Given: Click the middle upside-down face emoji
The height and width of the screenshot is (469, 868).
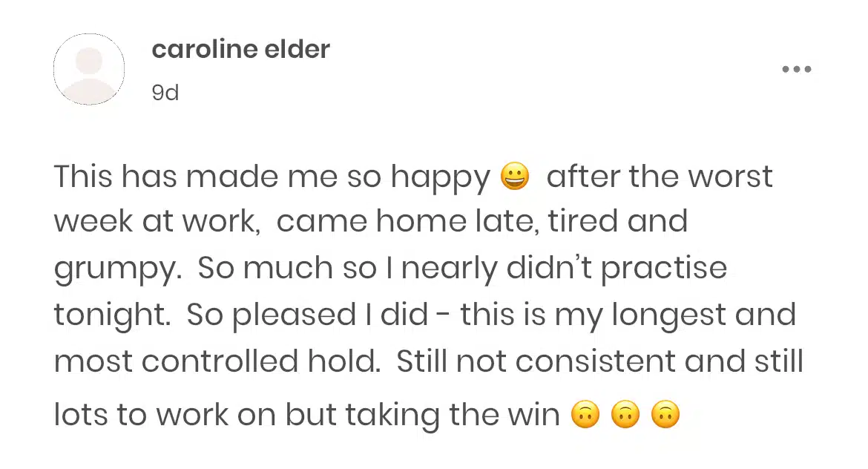Looking at the screenshot, I should pyautogui.click(x=625, y=415).
